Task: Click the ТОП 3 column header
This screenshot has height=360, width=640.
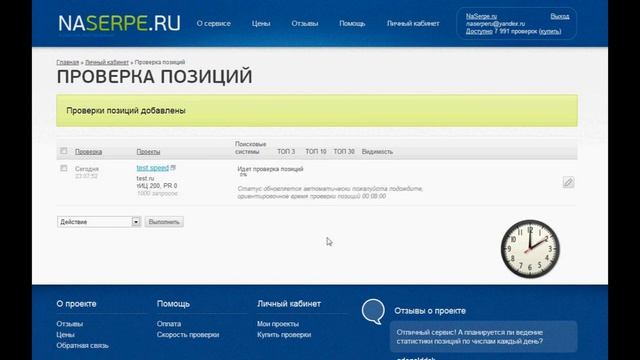Action: (286, 151)
